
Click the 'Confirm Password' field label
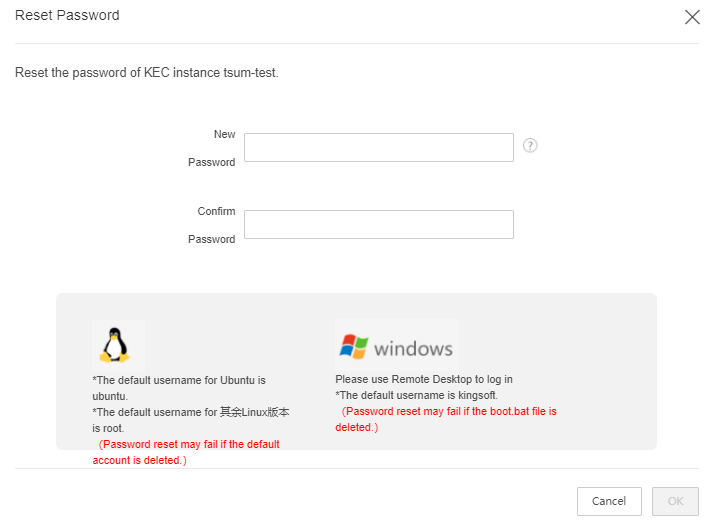(212, 225)
